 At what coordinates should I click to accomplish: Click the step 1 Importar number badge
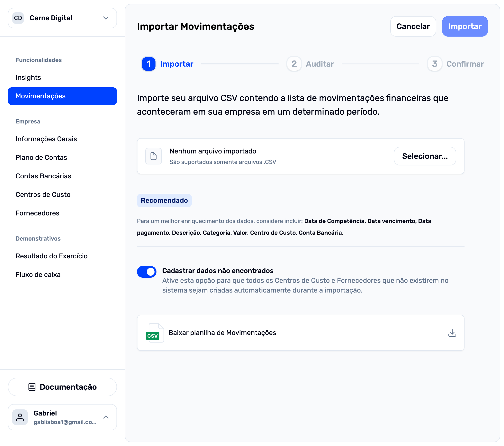[148, 64]
